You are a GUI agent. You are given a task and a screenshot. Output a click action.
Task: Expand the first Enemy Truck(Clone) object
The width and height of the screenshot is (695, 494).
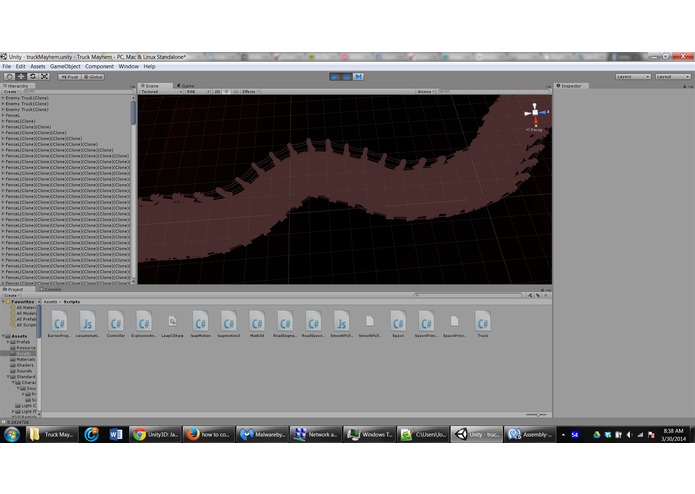pyautogui.click(x=3, y=98)
